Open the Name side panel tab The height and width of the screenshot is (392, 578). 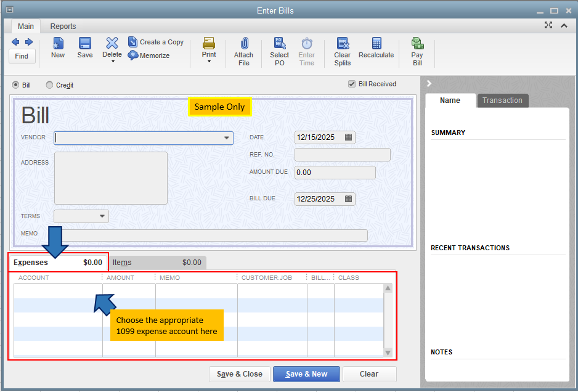pyautogui.click(x=450, y=100)
